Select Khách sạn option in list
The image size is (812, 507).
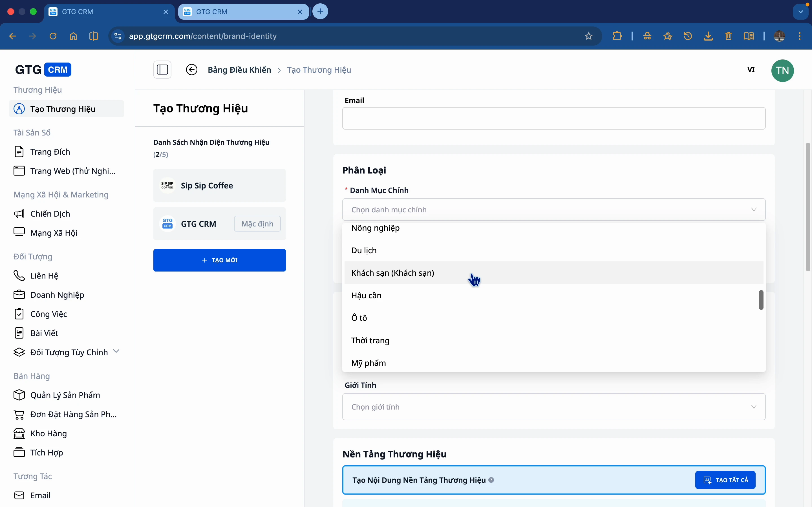392,273
